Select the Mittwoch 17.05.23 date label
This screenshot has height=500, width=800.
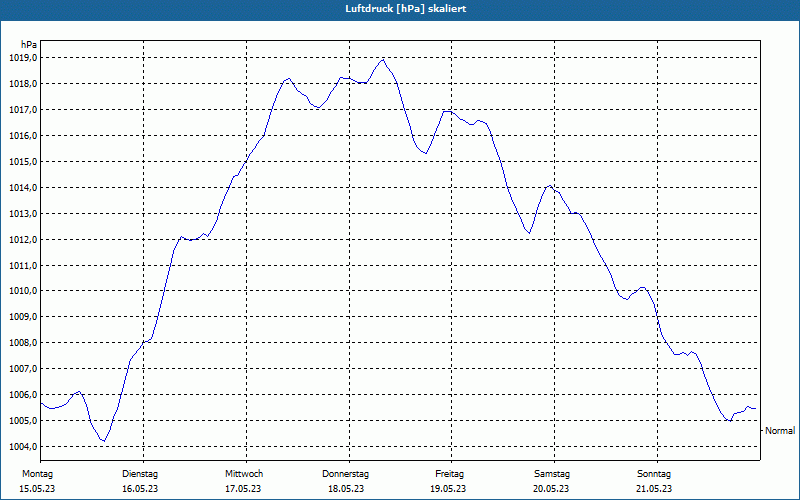point(243,481)
